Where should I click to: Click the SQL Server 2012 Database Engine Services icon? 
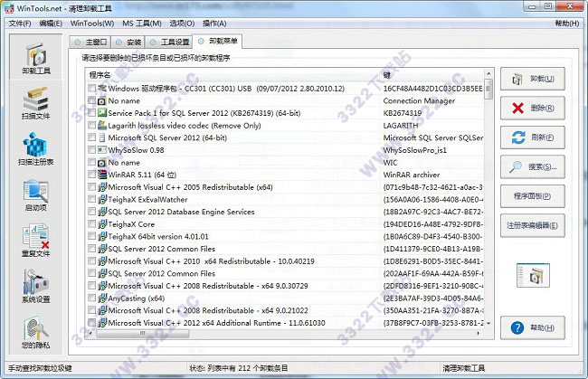click(102, 212)
